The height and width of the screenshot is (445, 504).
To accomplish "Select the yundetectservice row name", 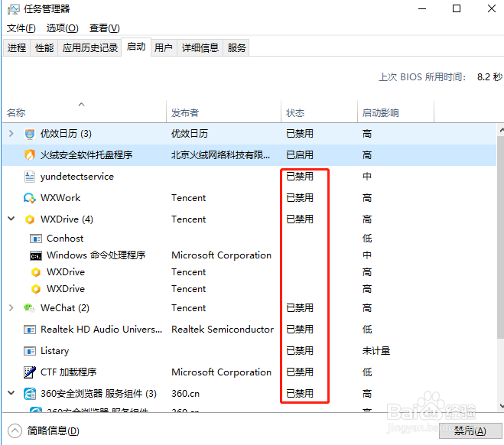I will (x=77, y=177).
